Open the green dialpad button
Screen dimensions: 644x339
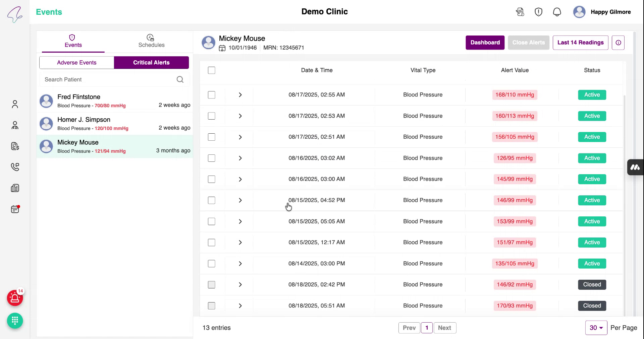tap(15, 321)
